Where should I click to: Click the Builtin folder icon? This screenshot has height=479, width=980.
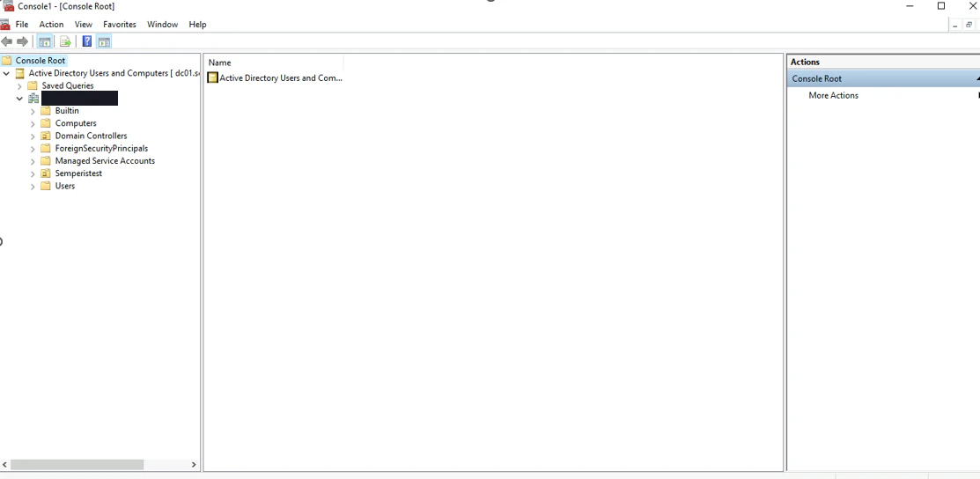click(46, 111)
